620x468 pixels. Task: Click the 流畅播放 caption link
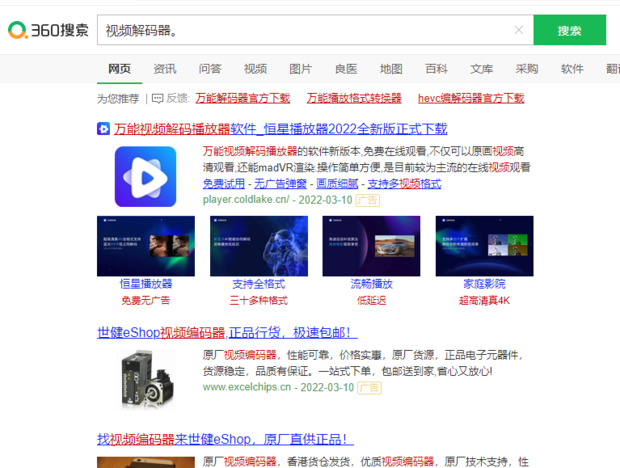pyautogui.click(x=372, y=284)
